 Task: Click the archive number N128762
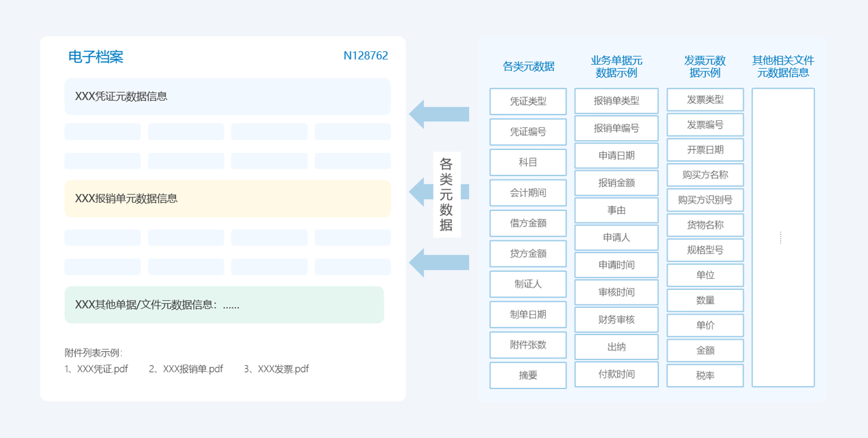[x=366, y=56]
